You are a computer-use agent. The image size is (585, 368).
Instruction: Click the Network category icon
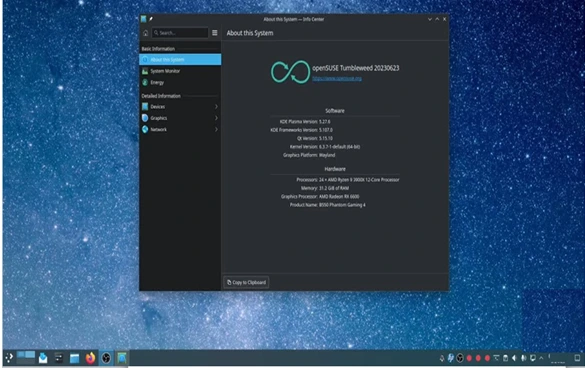coord(145,130)
